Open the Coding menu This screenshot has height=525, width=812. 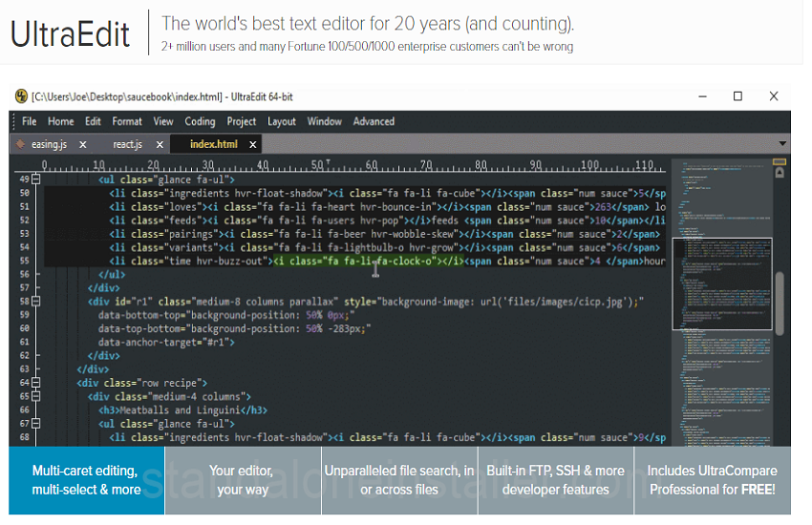200,121
